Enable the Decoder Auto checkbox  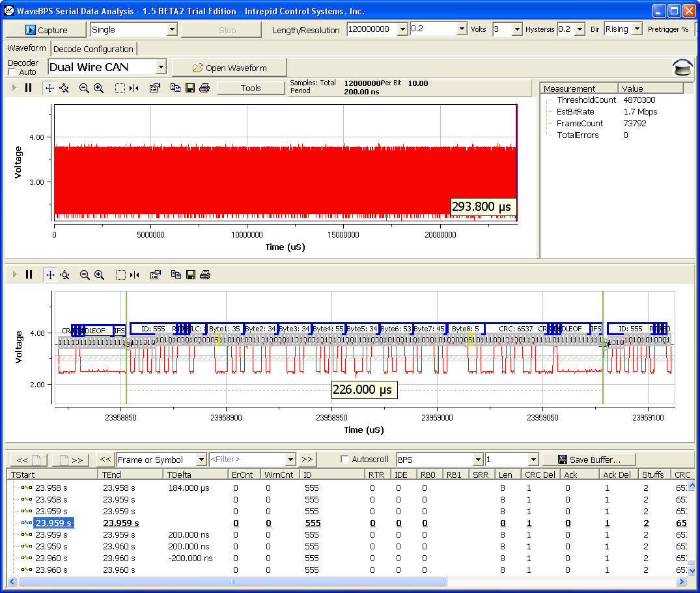click(12, 72)
